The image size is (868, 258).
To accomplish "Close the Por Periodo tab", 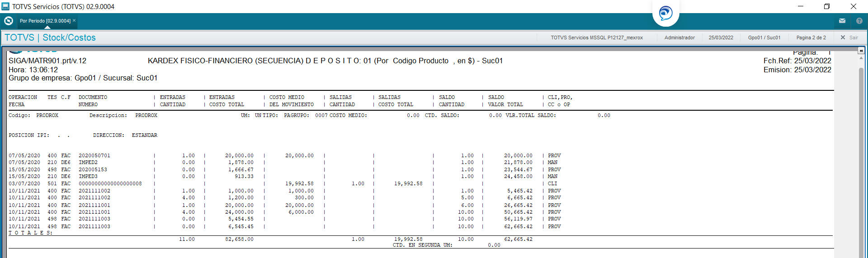I will 74,20.
